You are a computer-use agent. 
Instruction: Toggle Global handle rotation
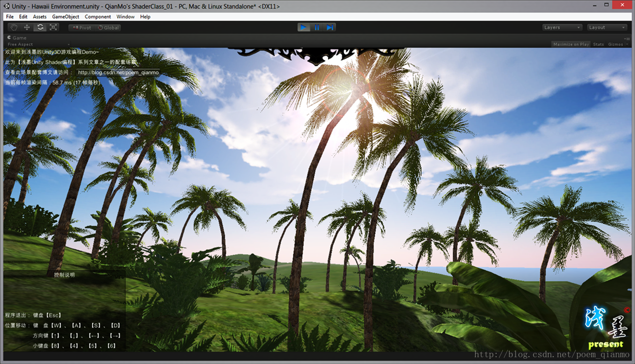[108, 28]
